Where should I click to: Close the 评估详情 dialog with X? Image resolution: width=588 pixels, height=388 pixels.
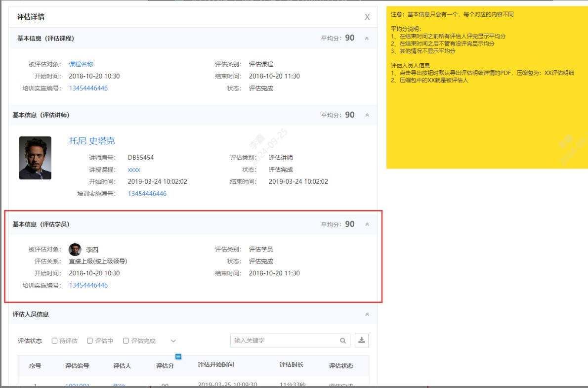pos(367,16)
